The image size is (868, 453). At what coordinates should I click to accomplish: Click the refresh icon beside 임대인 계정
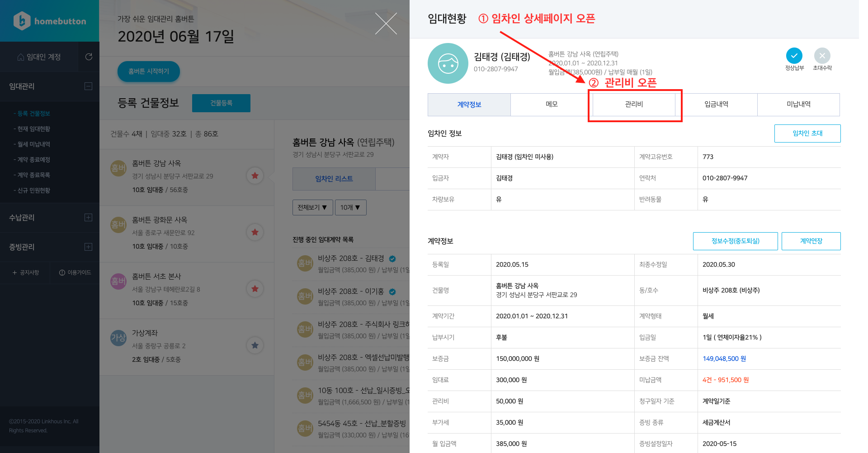click(x=89, y=57)
